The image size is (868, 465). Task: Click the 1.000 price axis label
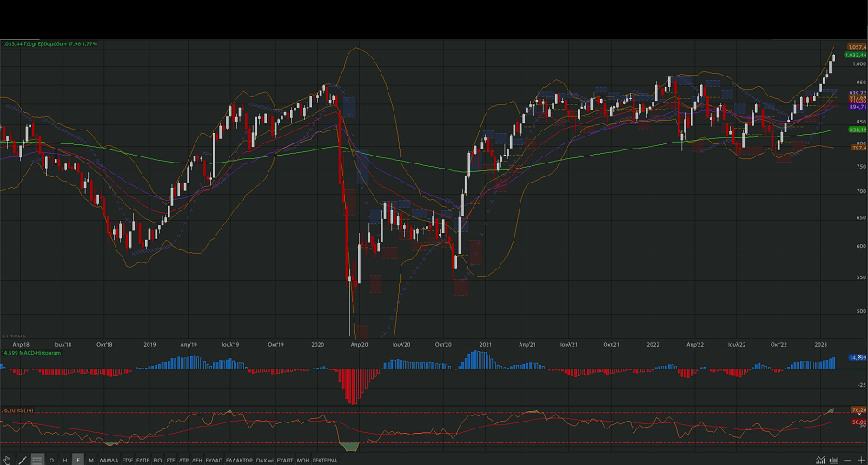tap(859, 64)
